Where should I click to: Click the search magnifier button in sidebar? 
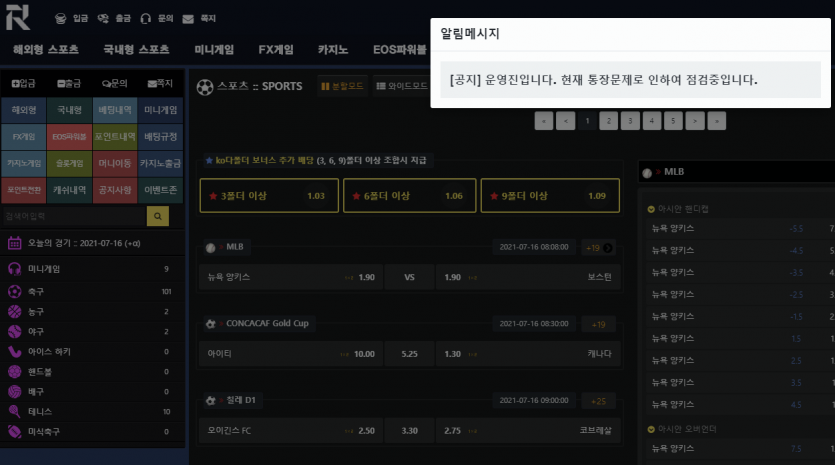click(158, 216)
